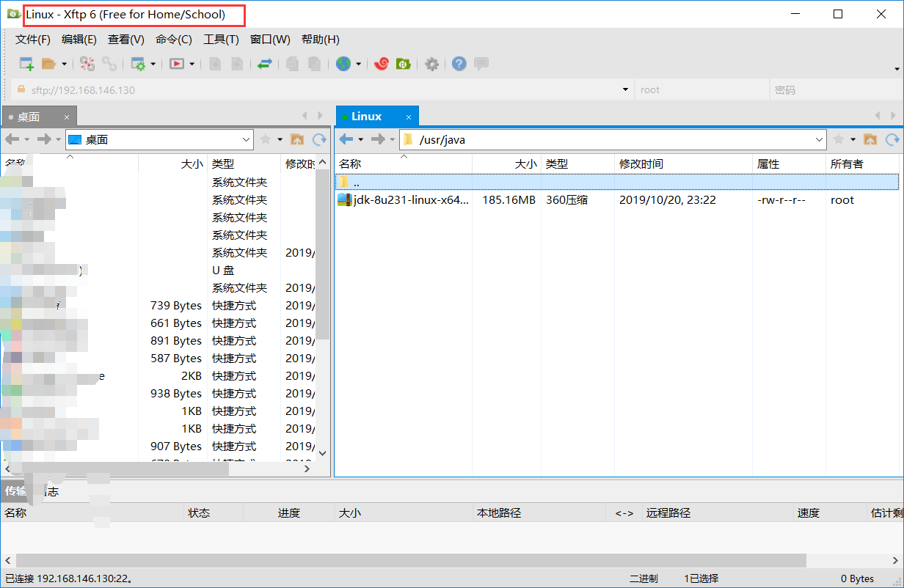Screen dimensions: 904x588
Task: Expand the /usr/java path dropdown
Action: point(820,139)
